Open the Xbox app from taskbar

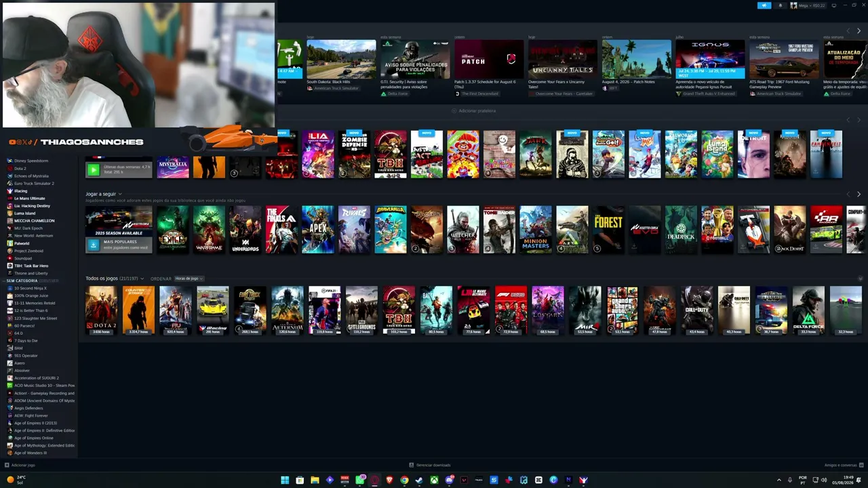[x=434, y=480]
